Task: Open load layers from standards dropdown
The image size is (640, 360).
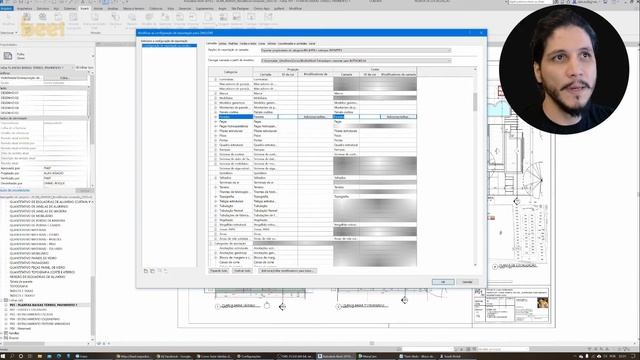Action: point(356,60)
